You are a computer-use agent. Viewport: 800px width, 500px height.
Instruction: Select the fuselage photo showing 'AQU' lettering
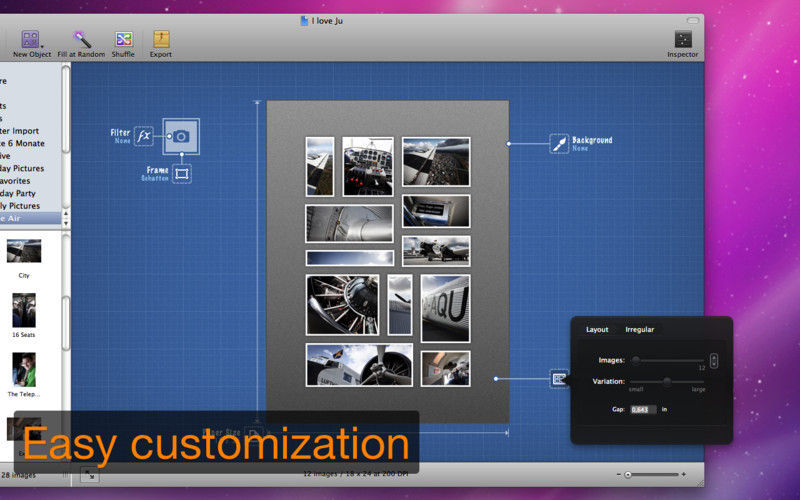point(445,308)
